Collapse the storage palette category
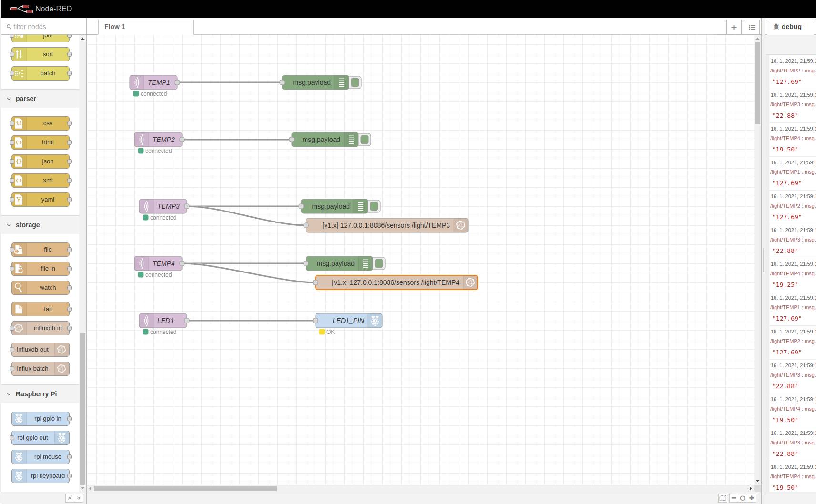Screen dimensions: 816x504 pos(9,225)
